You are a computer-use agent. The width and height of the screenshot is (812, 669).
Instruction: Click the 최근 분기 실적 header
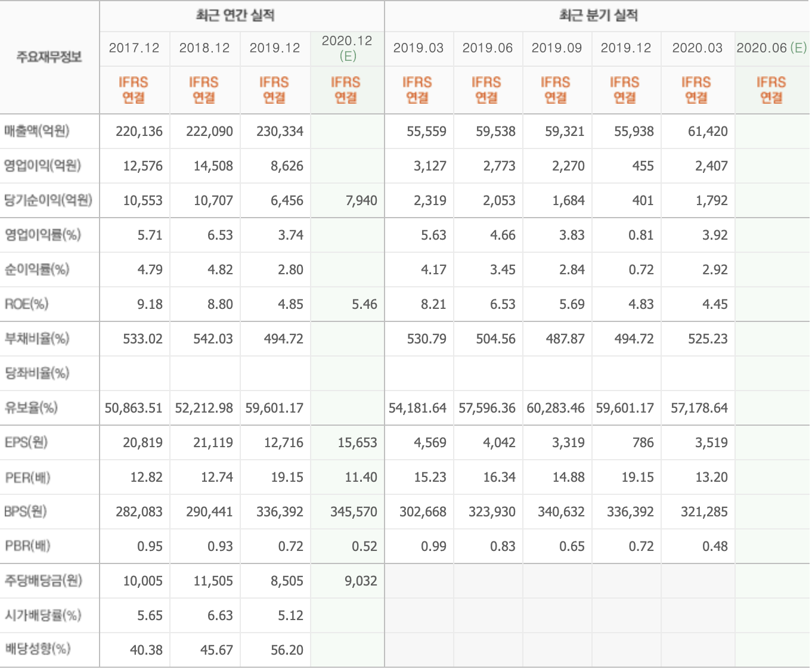coord(598,16)
